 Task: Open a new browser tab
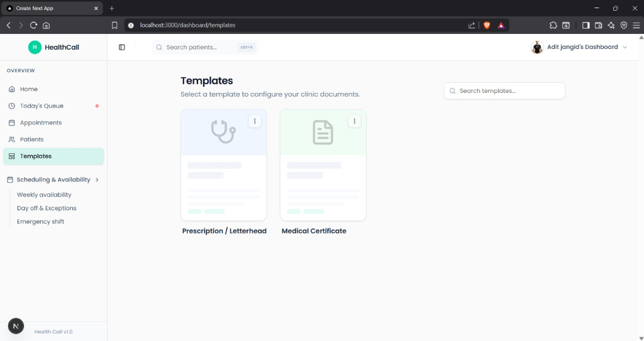(x=112, y=8)
